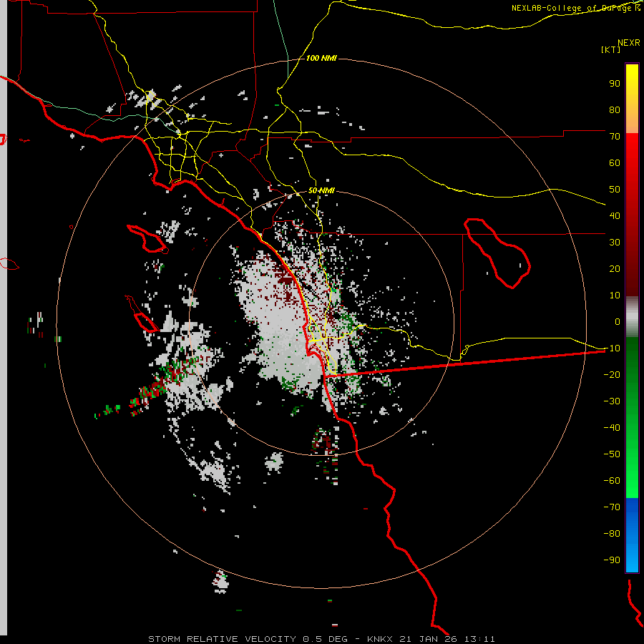The width and height of the screenshot is (644, 644).
Task: Pick the blue segment at the color bar bottom
Action: (x=632, y=535)
